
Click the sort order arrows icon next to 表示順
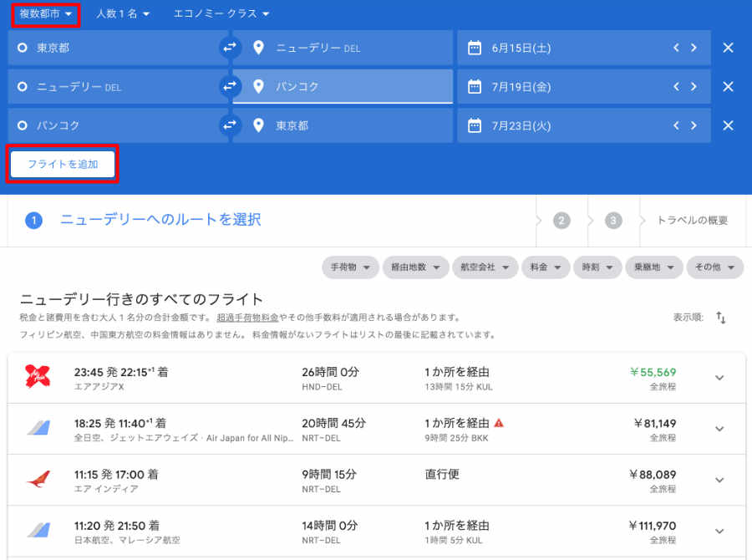pos(720,317)
